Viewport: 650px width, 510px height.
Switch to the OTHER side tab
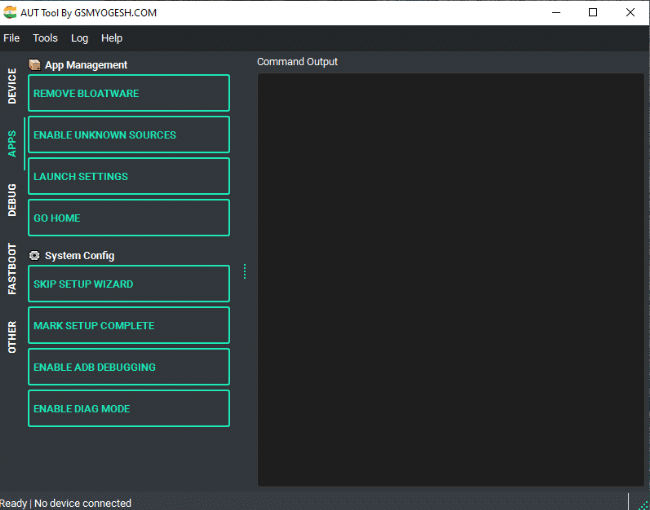[12, 337]
